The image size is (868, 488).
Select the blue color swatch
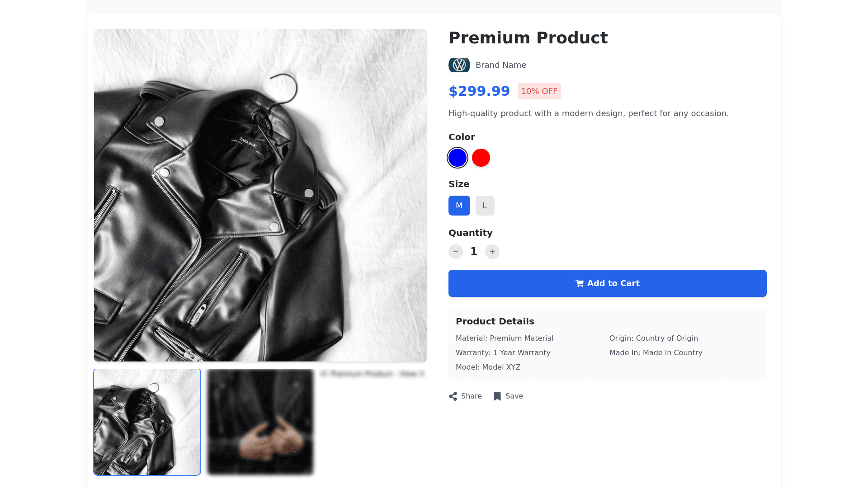(458, 158)
